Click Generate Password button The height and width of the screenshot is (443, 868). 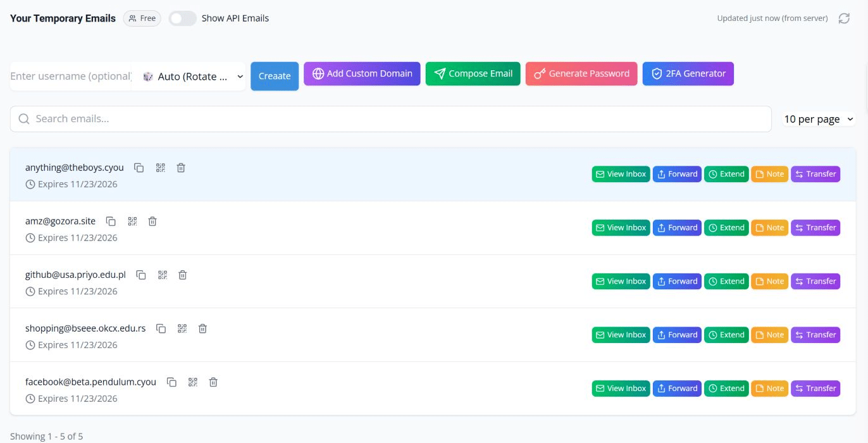click(581, 73)
